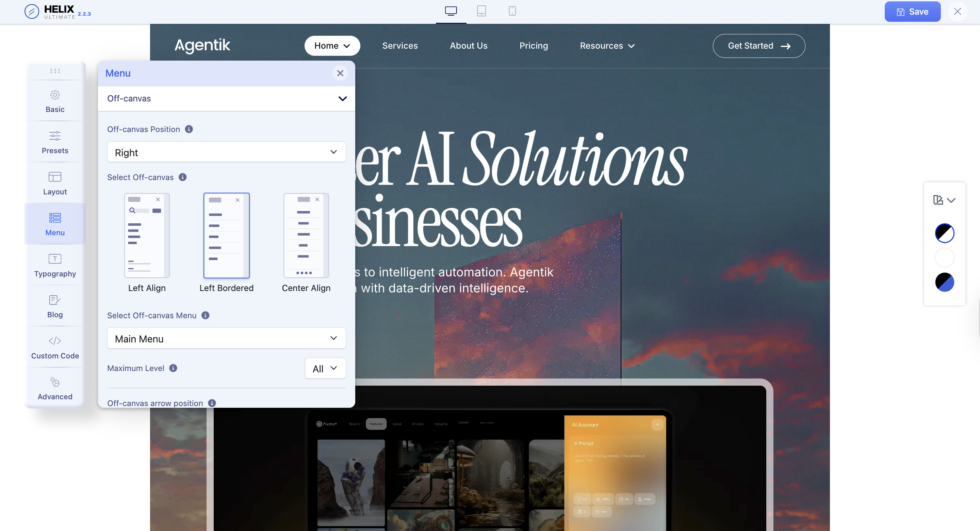This screenshot has height=531, width=980.
Task: Click the Save button
Action: pyautogui.click(x=912, y=12)
